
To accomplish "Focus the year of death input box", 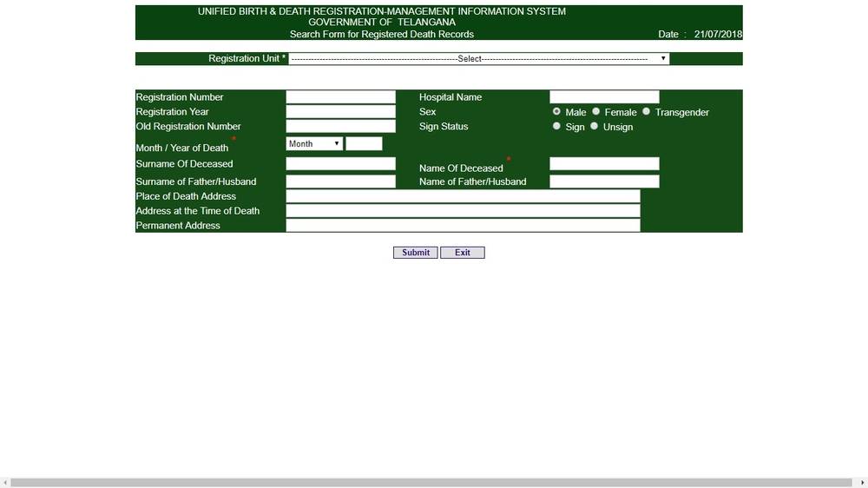I will 365,144.
